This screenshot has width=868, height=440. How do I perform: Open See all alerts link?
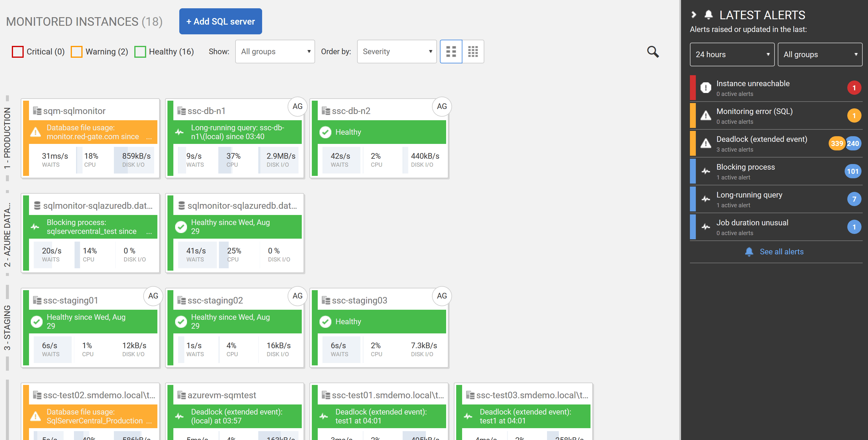click(x=781, y=252)
